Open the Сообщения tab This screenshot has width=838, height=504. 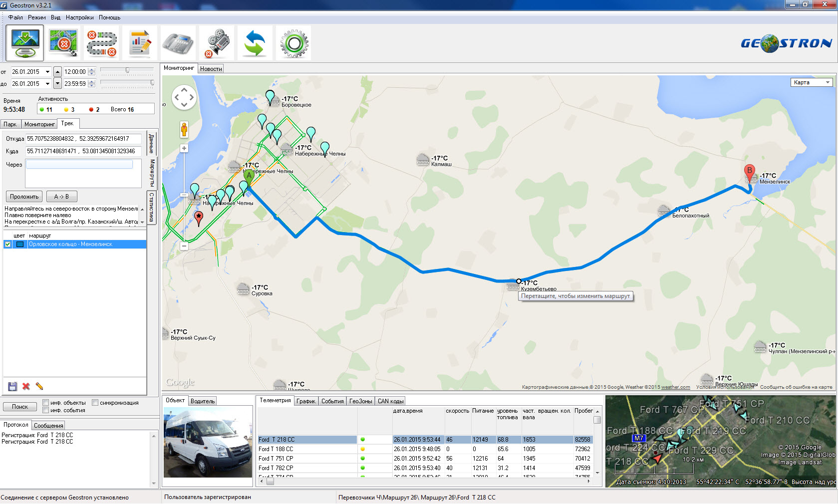tap(48, 426)
